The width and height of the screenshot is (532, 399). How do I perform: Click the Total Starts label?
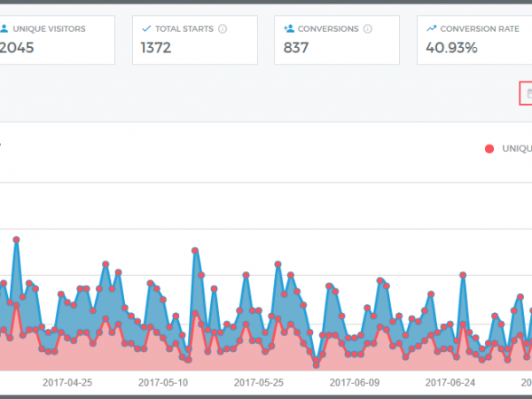184,28
